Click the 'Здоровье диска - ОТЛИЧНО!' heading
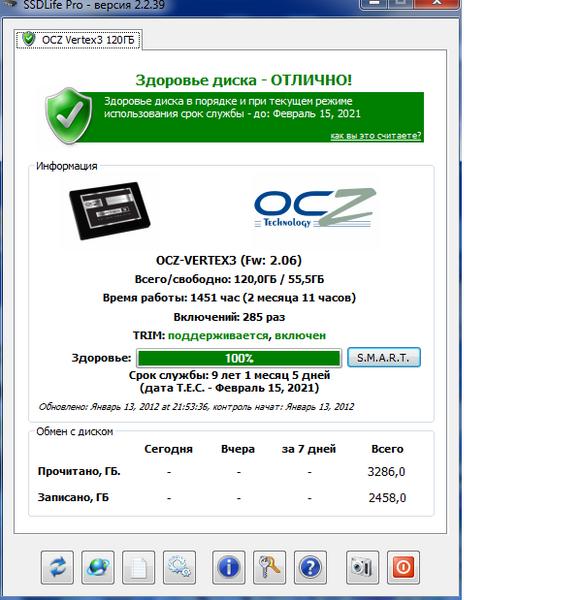Viewport: 582px width, 600px height. pos(244,80)
